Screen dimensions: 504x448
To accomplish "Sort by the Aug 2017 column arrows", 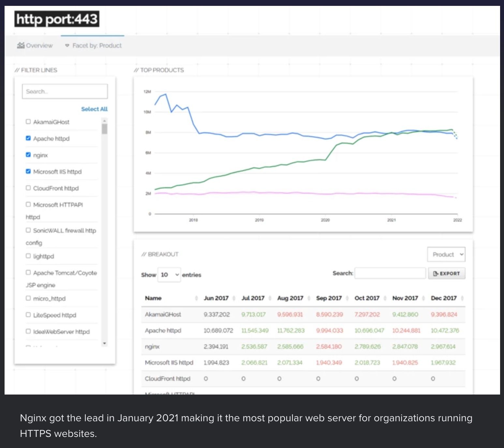I will click(x=309, y=298).
